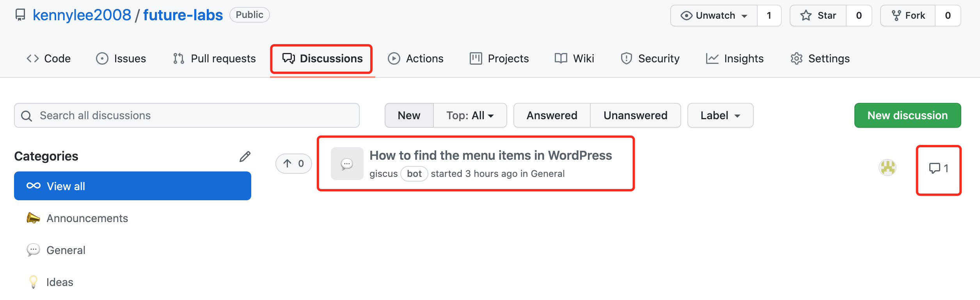Select the View all category
The width and height of the screenshot is (980, 300).
(133, 186)
